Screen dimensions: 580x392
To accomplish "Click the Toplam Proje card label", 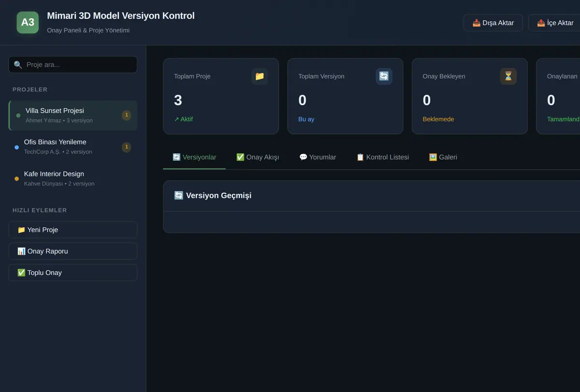I will [x=192, y=76].
